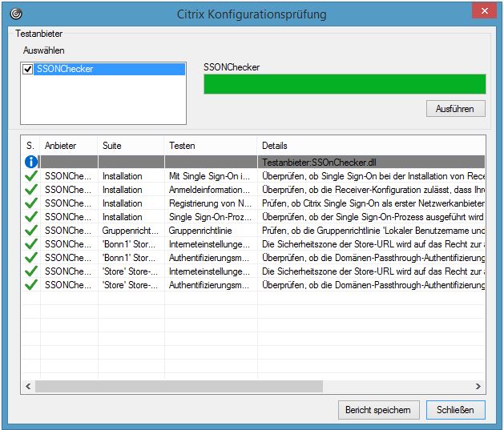Click green checkmark for first 'Bonn1' Store row
504x430 pixels.
(x=30, y=244)
